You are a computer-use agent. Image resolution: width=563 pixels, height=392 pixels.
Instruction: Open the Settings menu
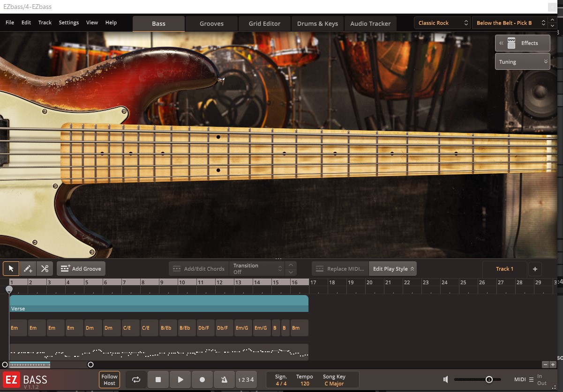coord(69,22)
